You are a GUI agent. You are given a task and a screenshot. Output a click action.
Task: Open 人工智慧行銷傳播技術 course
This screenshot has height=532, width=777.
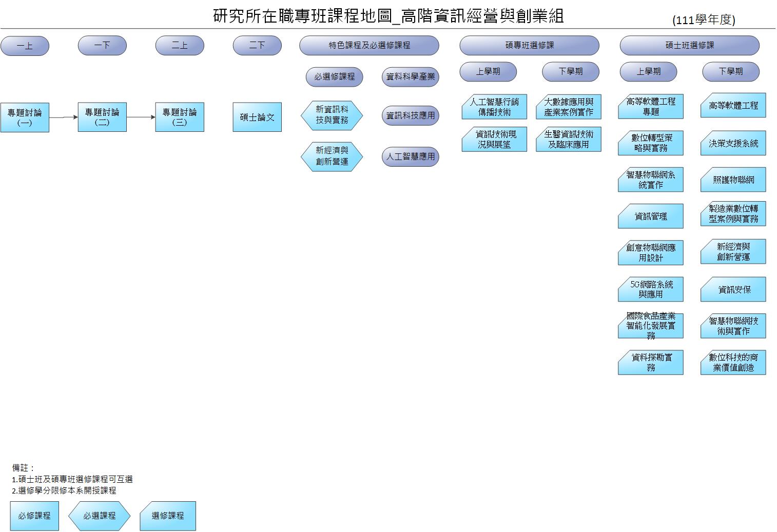(494, 107)
